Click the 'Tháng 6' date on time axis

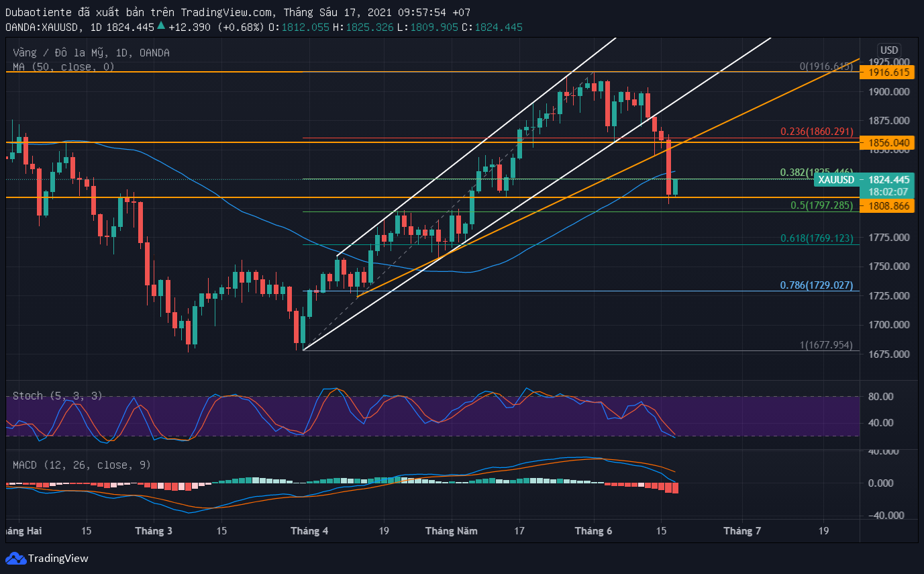point(594,531)
